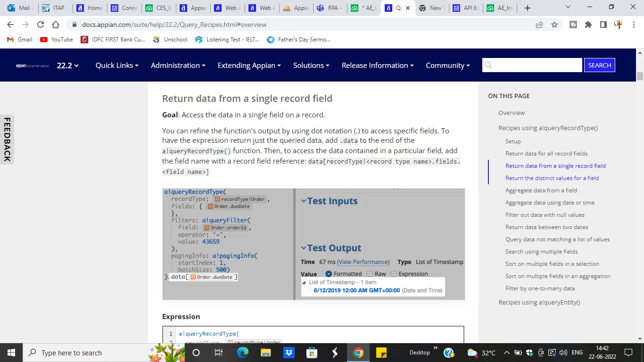Screen dimensions: 644x362
Task: Toggle the browser side panel
Action: click(x=603, y=25)
